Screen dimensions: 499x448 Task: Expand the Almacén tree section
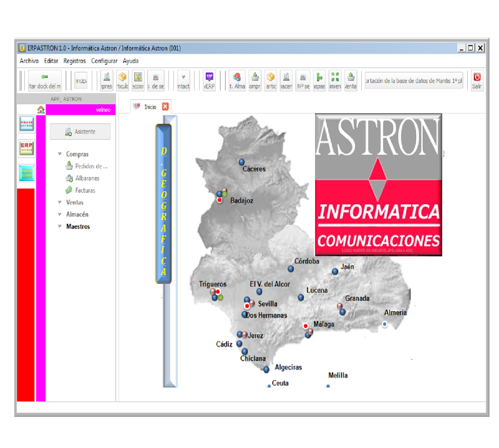(x=59, y=214)
